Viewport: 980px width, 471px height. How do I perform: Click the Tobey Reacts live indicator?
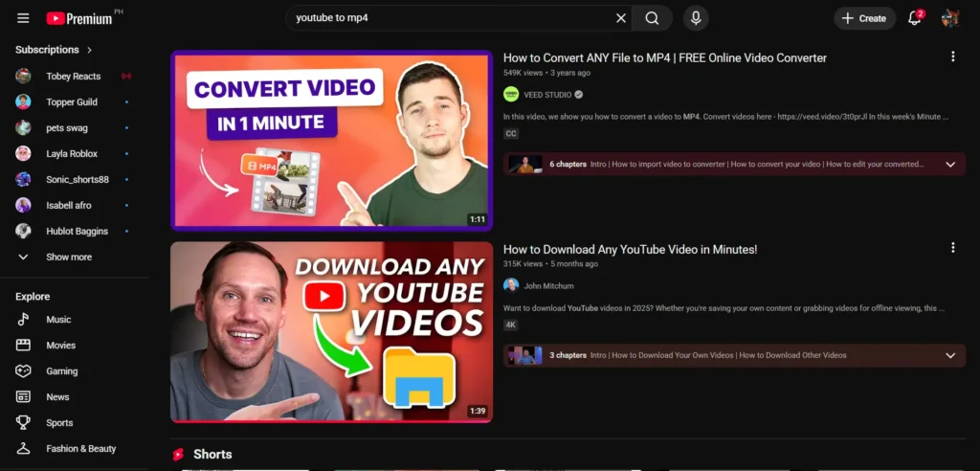pos(126,77)
